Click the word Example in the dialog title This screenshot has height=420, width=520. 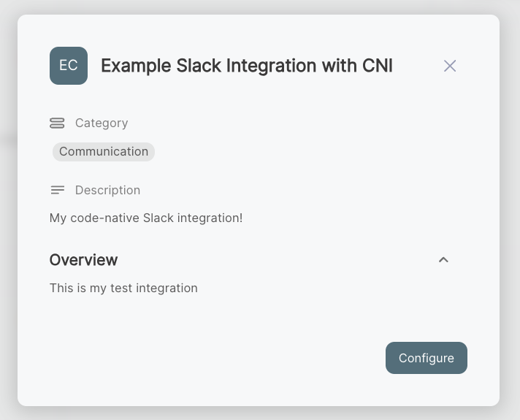click(136, 66)
